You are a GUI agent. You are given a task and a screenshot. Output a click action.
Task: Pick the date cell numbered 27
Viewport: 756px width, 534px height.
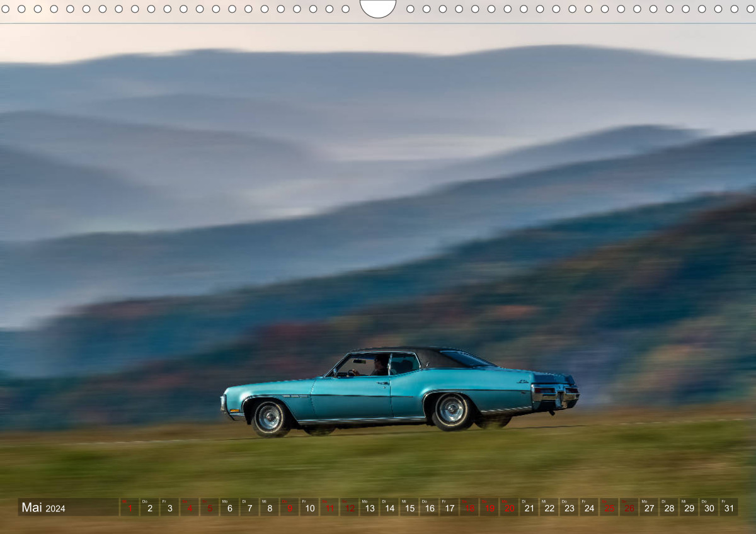(650, 507)
